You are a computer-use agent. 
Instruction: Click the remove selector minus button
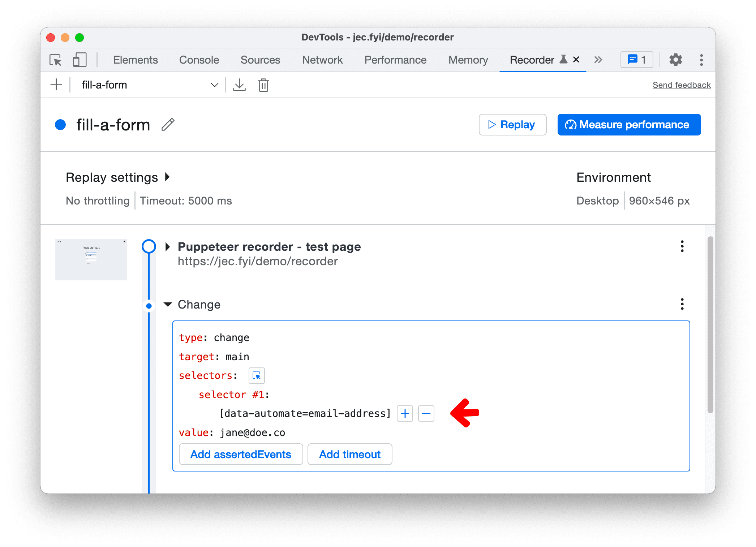[x=427, y=413]
